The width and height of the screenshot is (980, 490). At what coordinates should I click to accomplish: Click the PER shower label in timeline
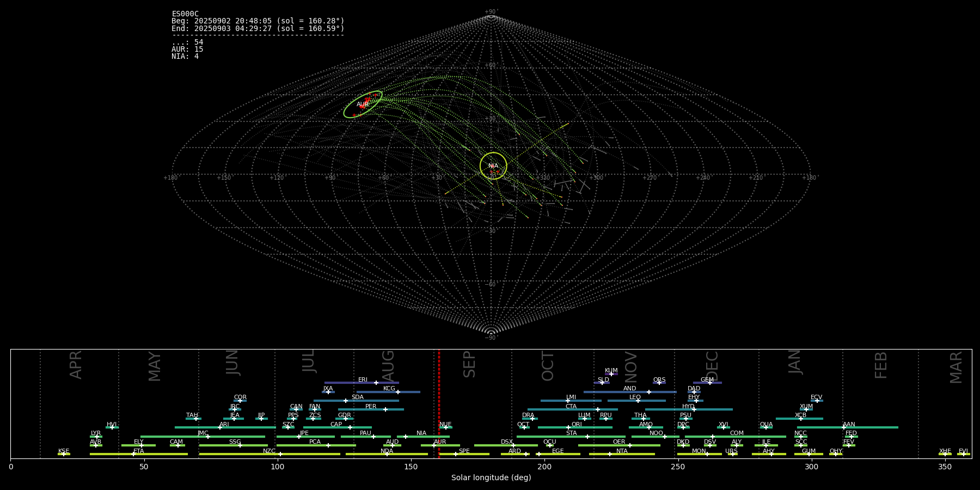pyautogui.click(x=371, y=407)
